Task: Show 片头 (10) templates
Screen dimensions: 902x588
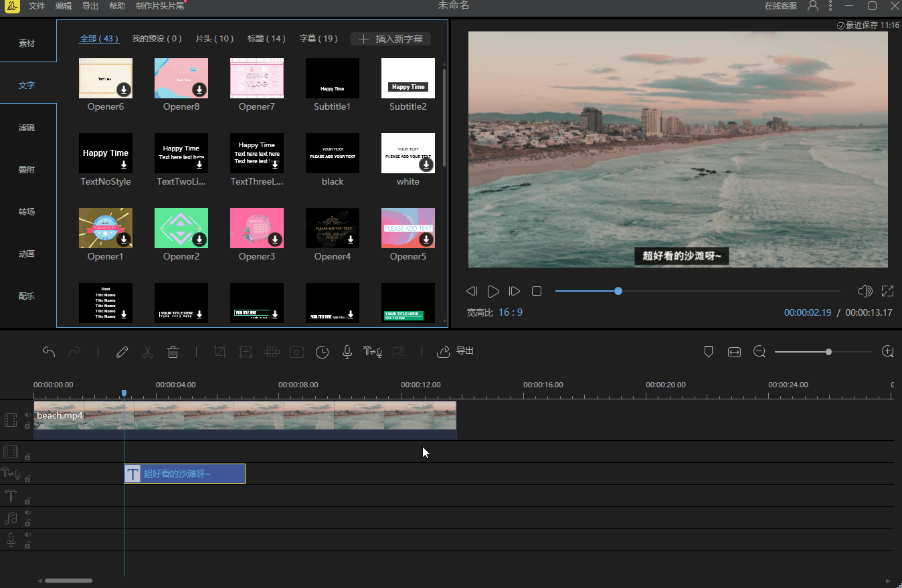Action: pyautogui.click(x=215, y=39)
